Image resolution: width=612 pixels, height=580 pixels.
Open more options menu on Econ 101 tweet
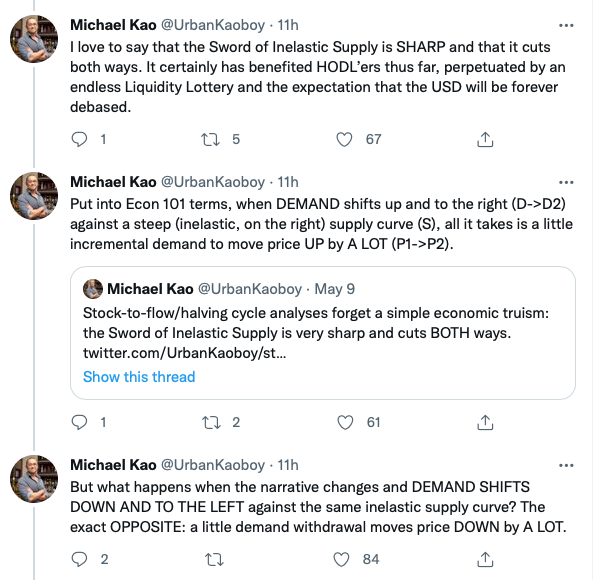pyautogui.click(x=567, y=182)
